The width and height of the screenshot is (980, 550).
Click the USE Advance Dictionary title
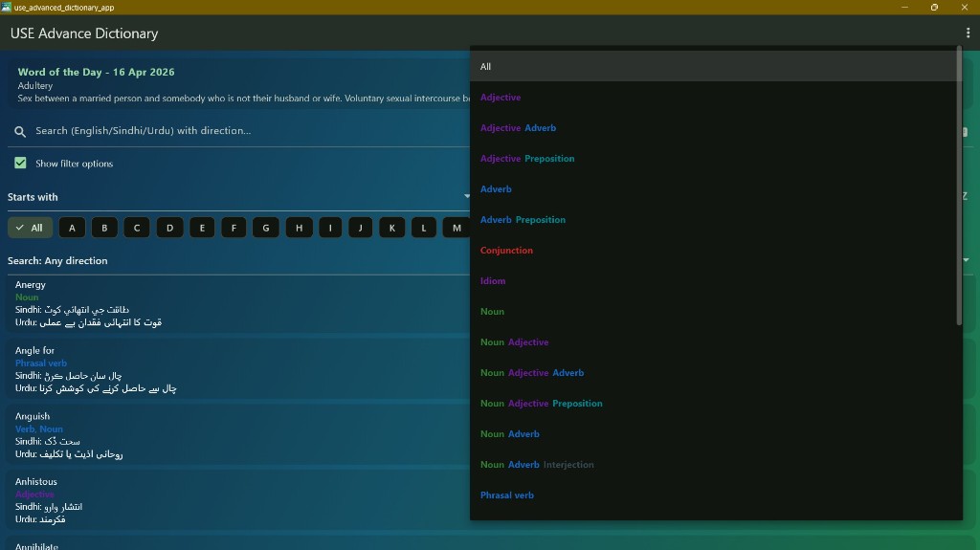(84, 33)
